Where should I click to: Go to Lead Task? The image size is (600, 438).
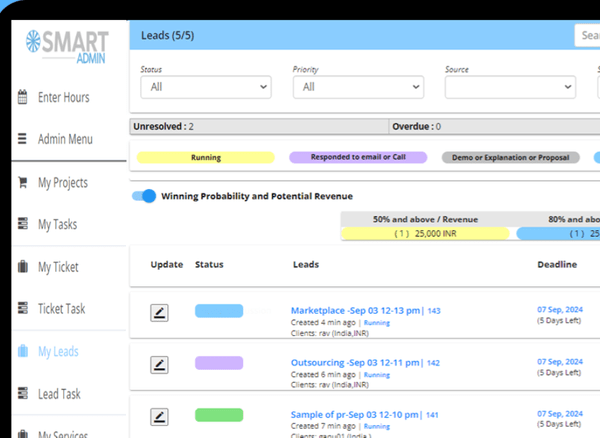coord(59,394)
